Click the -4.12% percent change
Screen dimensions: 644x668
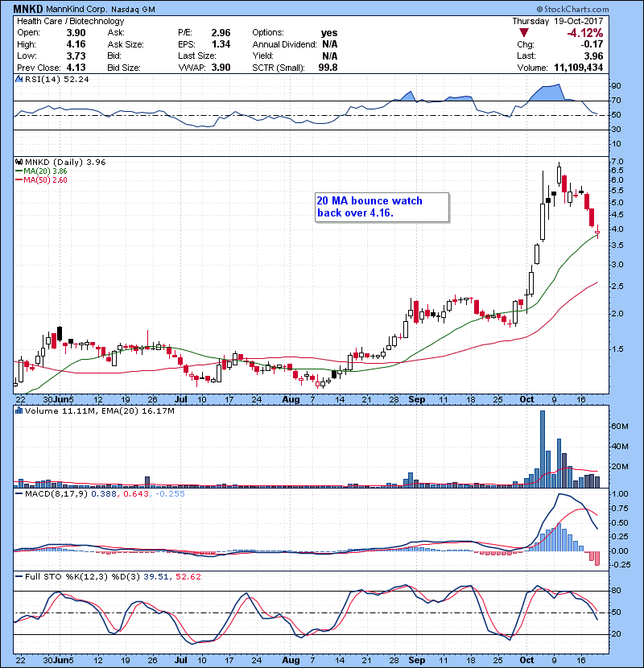(x=584, y=33)
